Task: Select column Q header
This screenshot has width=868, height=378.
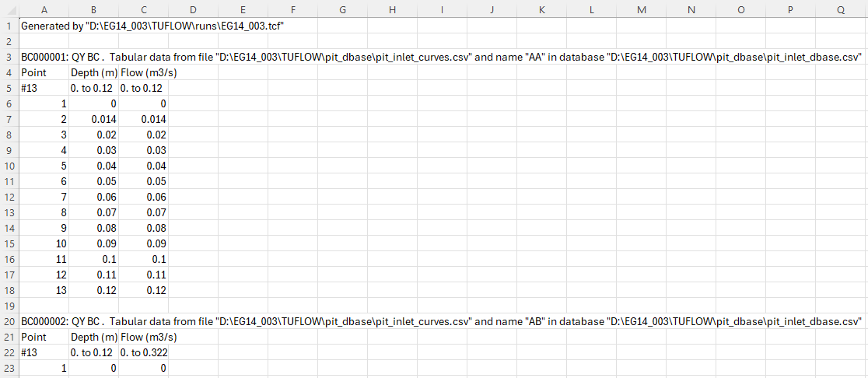Action: 842,9
